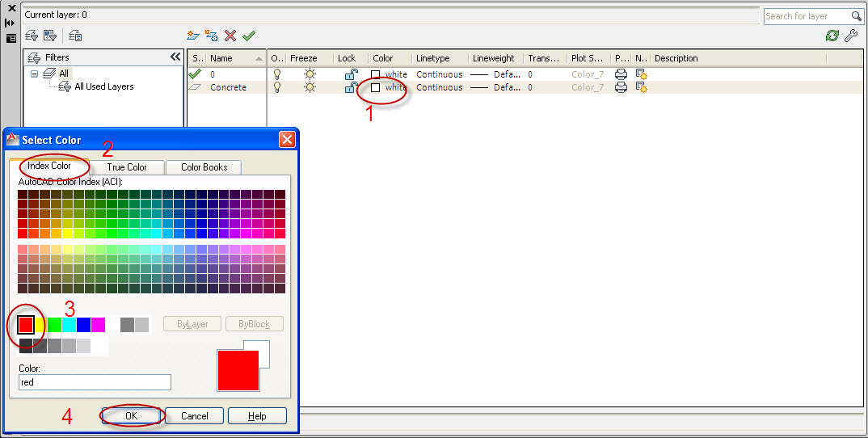Switch to the Color Books tab
Viewport: 868px width, 438px height.
204,167
